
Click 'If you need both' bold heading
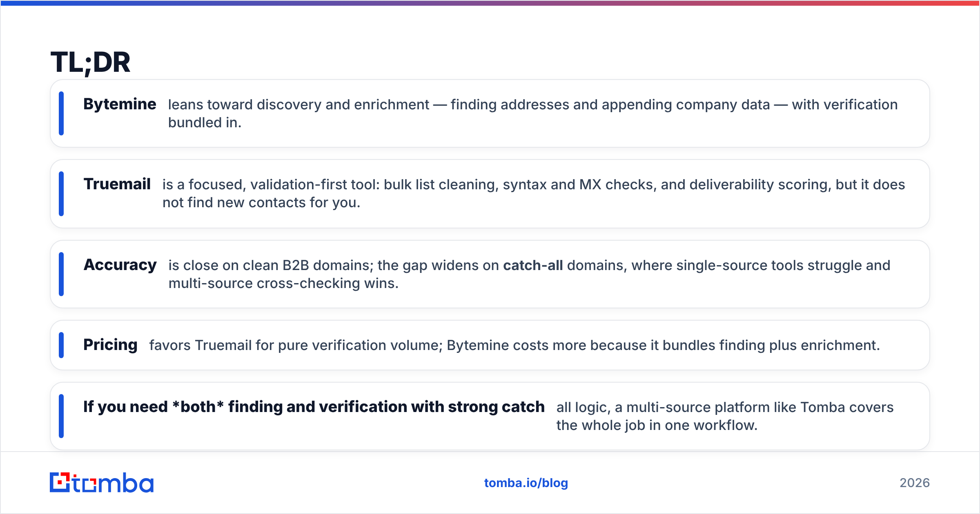tap(314, 407)
